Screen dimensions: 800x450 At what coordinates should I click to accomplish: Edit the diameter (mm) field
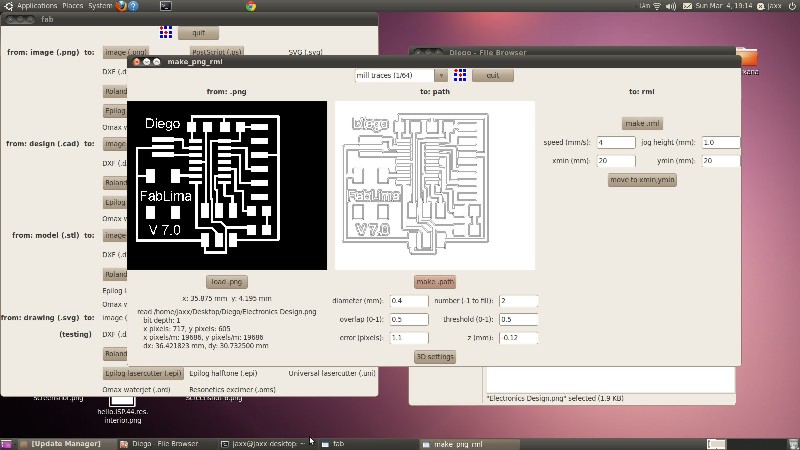click(409, 301)
